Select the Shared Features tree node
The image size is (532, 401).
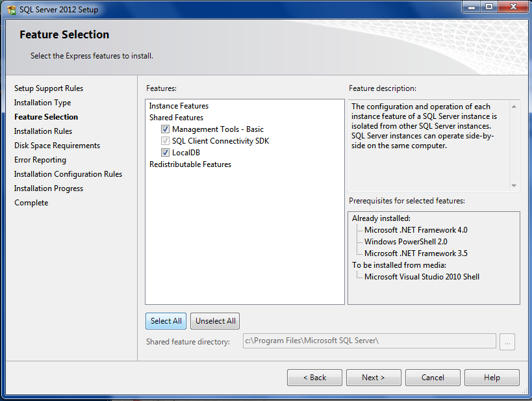coord(177,118)
